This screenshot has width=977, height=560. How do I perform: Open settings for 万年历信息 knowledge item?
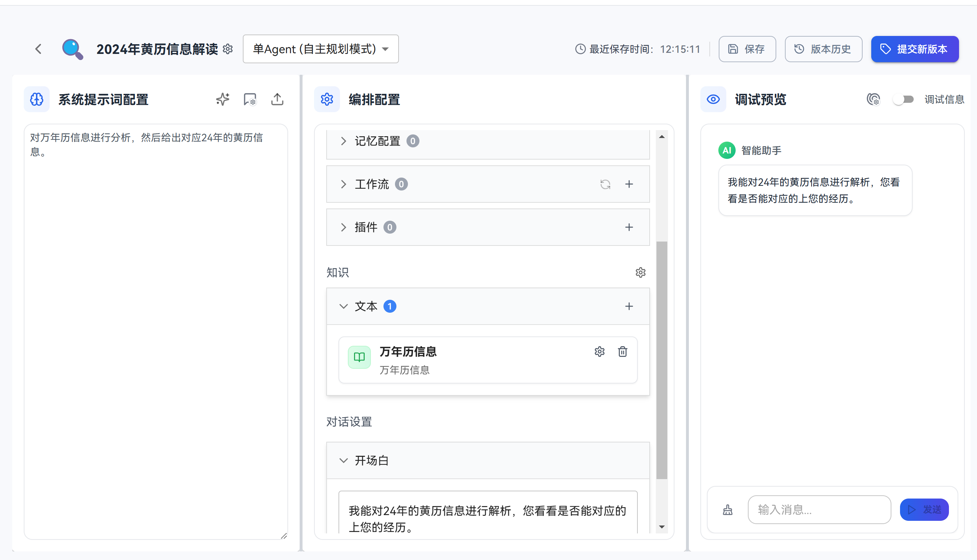click(x=599, y=352)
